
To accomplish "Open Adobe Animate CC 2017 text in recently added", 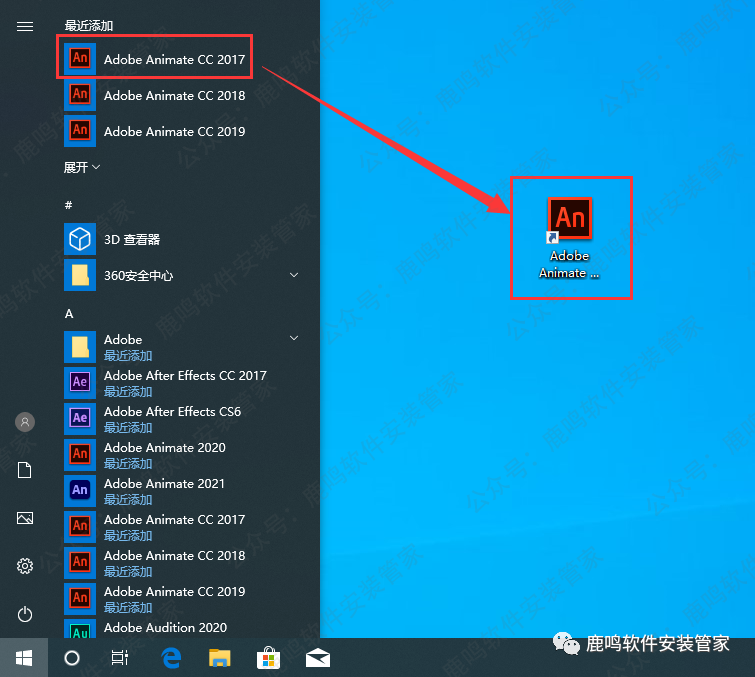I will [175, 60].
